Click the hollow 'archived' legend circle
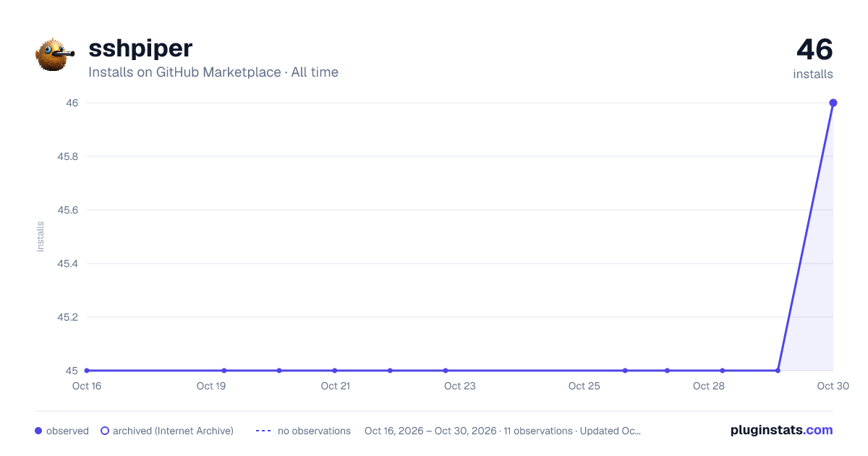Viewport: 868px width, 456px height. pyautogui.click(x=105, y=431)
